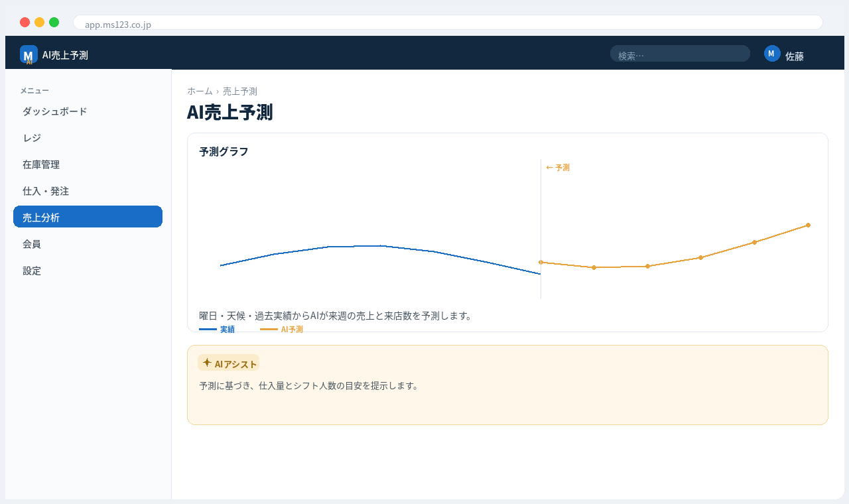The height and width of the screenshot is (504, 849).
Task: Click the text 予測に基づき、仕入量とシフト人数の目安を提示します。
Action: click(x=308, y=385)
